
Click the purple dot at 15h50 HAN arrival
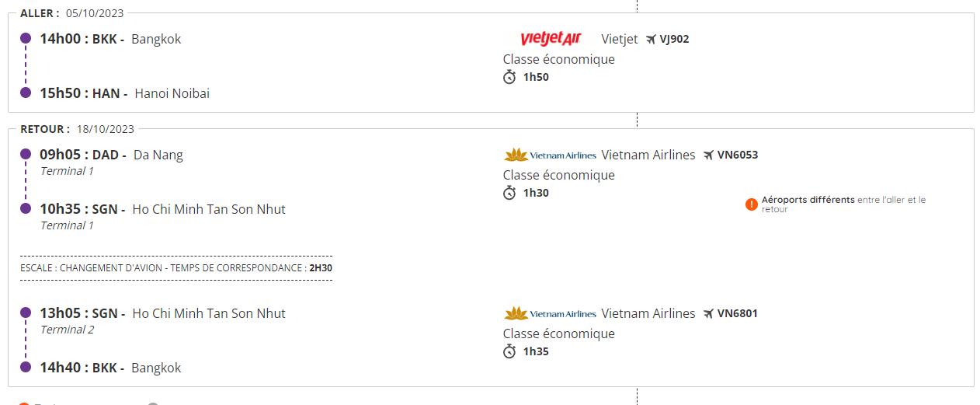point(26,93)
